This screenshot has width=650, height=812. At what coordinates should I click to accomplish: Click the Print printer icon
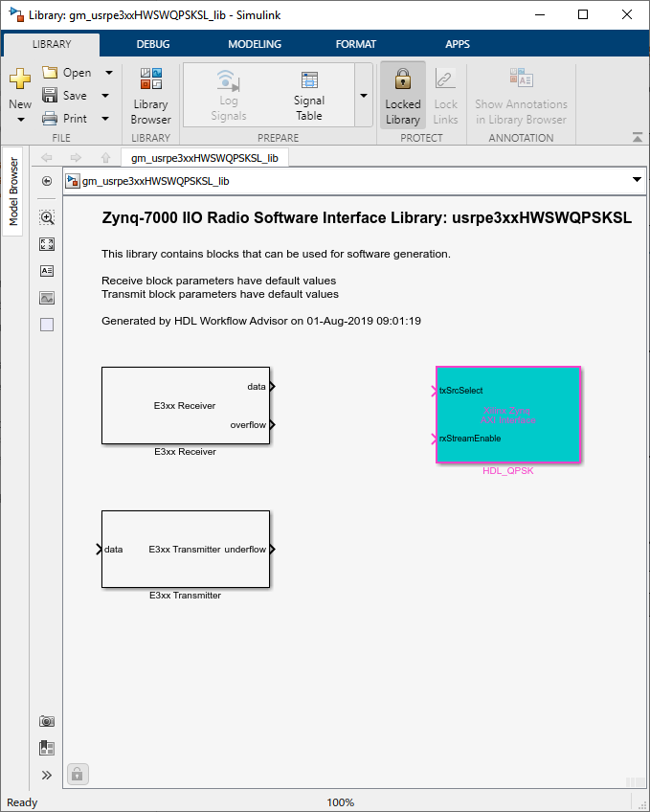pyautogui.click(x=50, y=118)
